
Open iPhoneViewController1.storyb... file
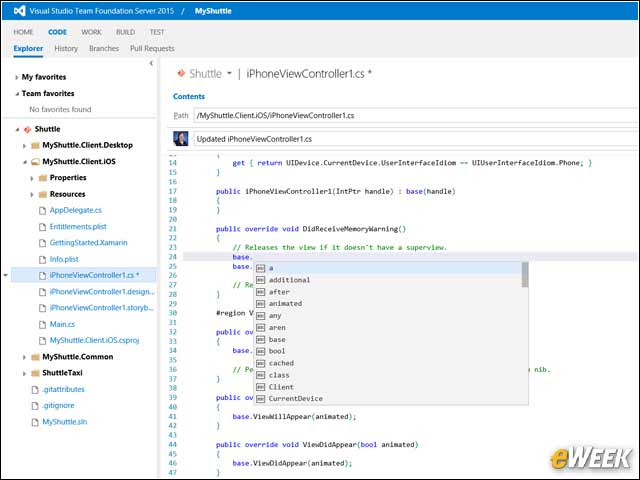[x=102, y=308]
